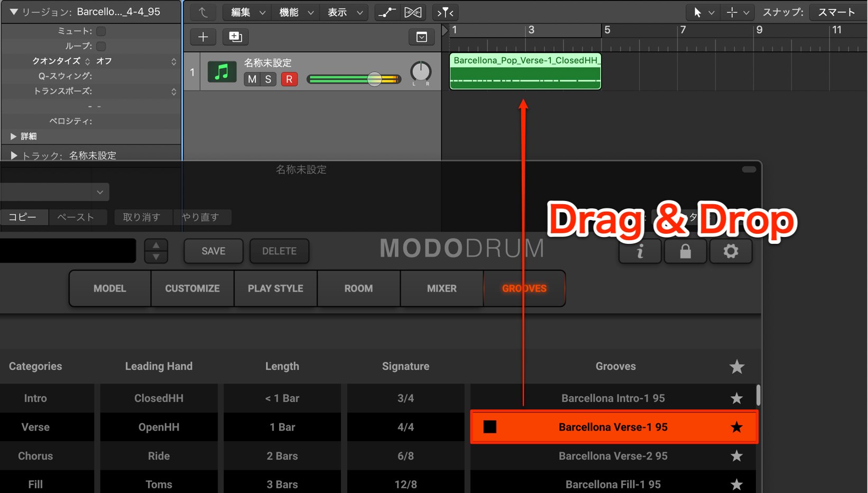
Task: Toggle the Flex bowtie icon
Action: pyautogui.click(x=413, y=12)
